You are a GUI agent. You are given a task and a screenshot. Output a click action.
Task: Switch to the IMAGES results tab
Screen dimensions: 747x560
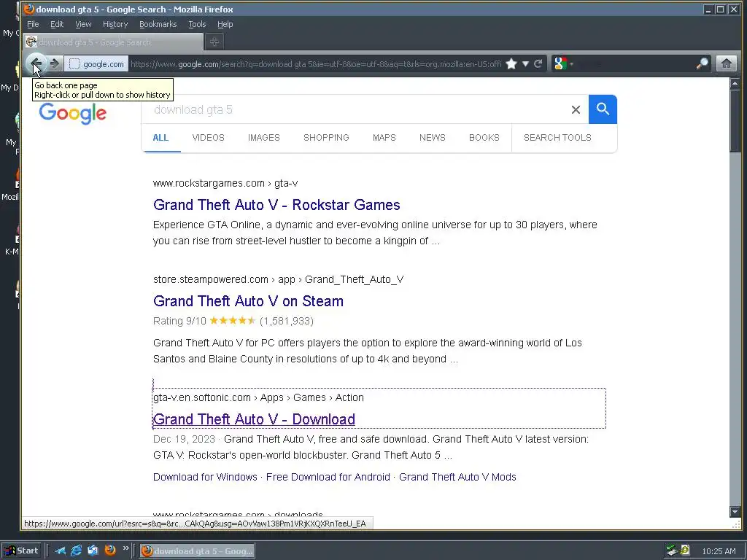point(264,138)
